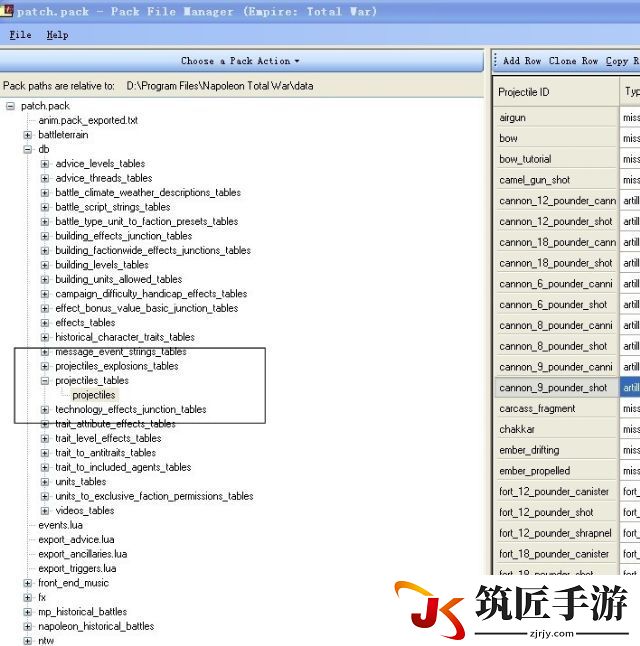Select building_units_allowed_tables label
Screen dimensions: 640x646
(119, 279)
